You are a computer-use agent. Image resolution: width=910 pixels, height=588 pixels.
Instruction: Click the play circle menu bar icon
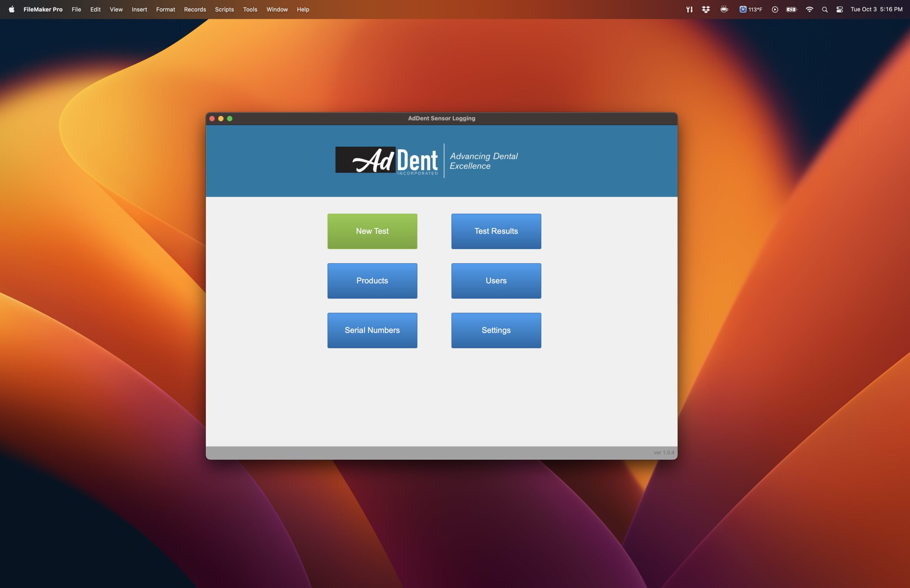click(775, 9)
